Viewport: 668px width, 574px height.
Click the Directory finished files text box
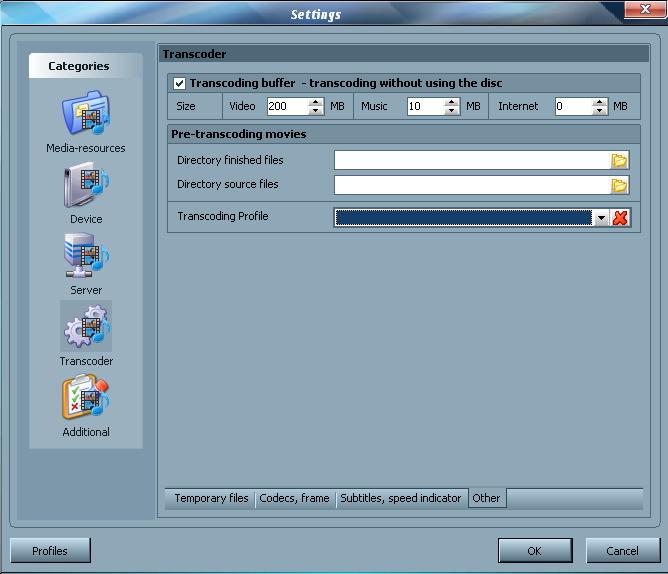[x=472, y=160]
